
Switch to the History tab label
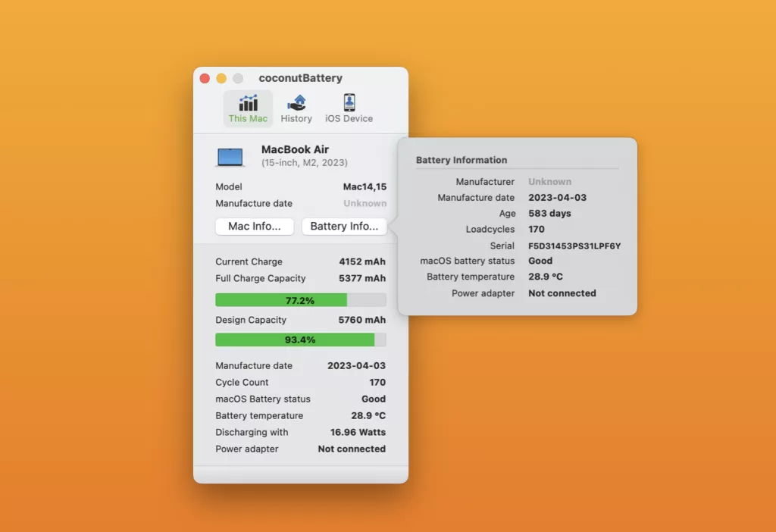[x=296, y=119]
